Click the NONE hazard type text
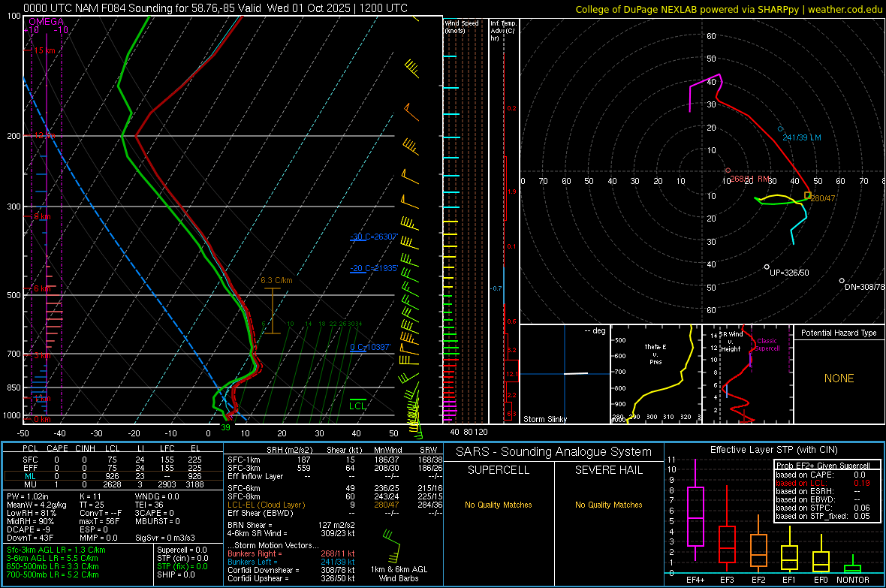The height and width of the screenshot is (588, 886). (x=839, y=378)
